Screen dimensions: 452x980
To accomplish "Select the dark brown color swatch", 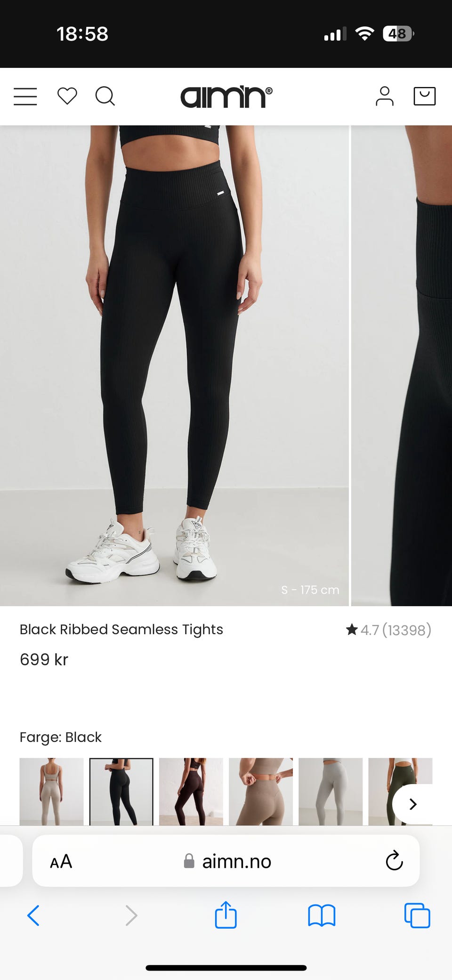I will coord(191,791).
